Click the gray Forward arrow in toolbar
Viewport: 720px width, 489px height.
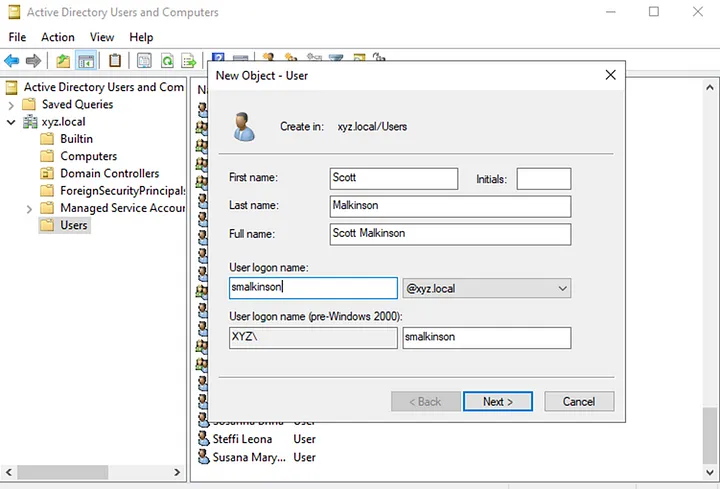coord(33,60)
